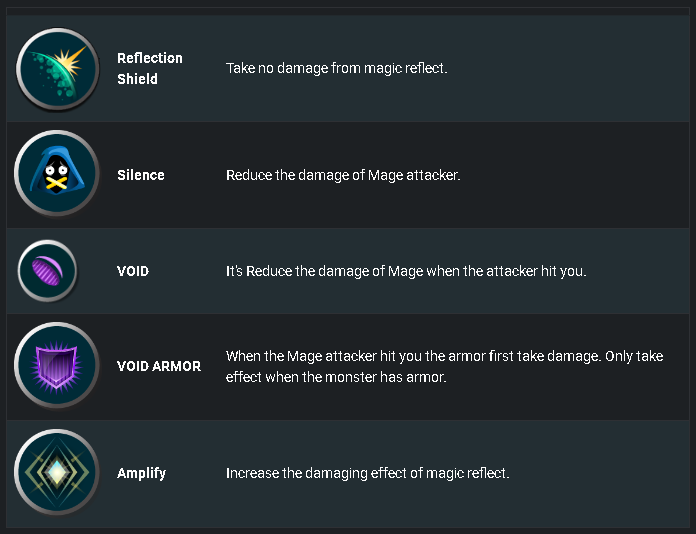696x534 pixels.
Task: Click the 'Take no damage from magic reflect' description
Action: (x=336, y=68)
